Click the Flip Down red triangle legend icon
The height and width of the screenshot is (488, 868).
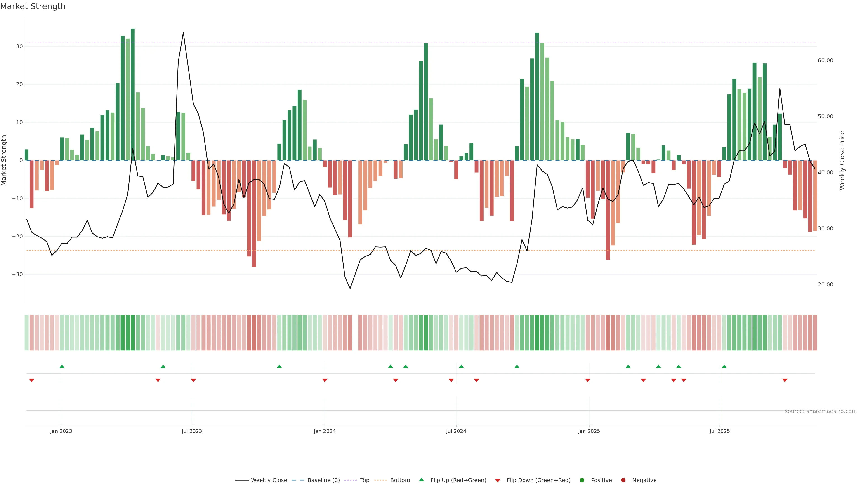[498, 481]
